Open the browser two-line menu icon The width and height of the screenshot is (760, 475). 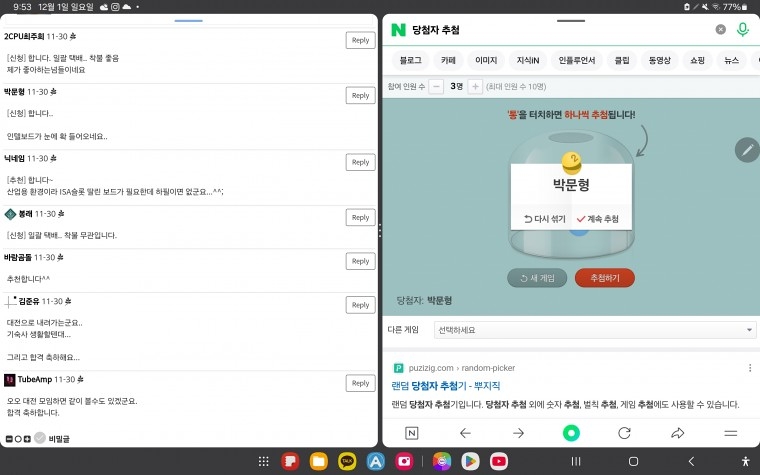point(730,433)
